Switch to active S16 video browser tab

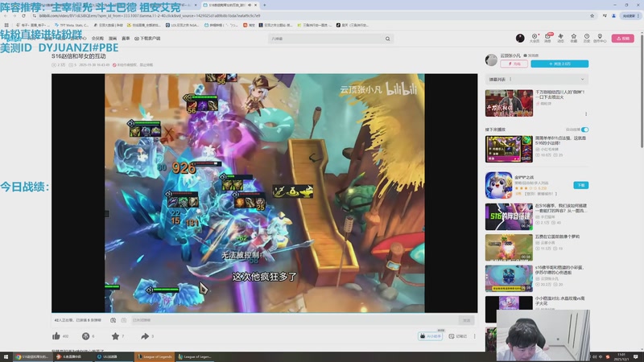click(230, 5)
